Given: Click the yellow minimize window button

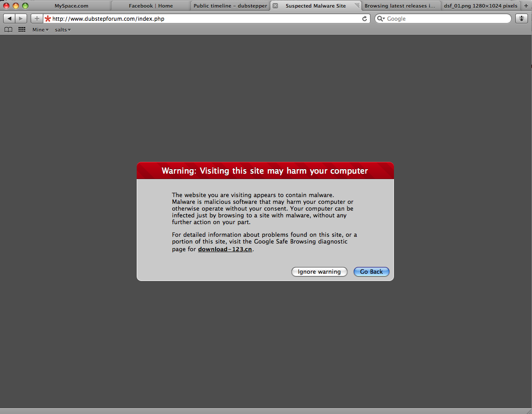Looking at the screenshot, I should pyautogui.click(x=16, y=6).
